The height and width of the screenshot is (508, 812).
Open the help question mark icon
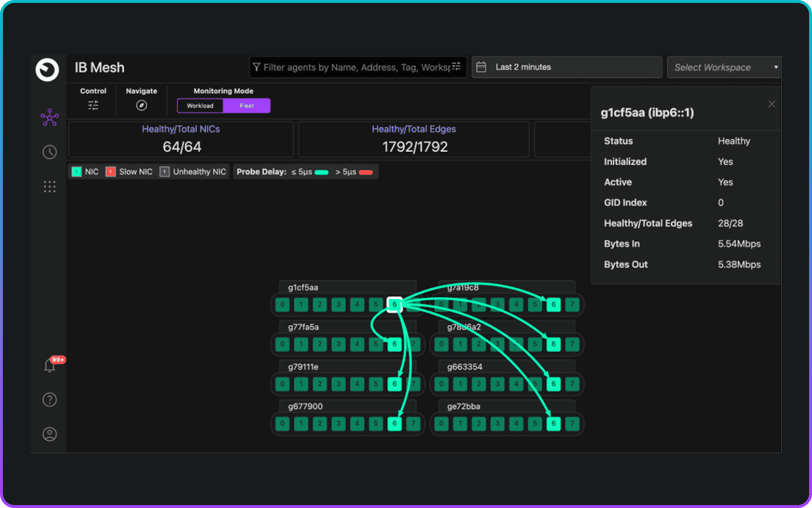pos(49,400)
